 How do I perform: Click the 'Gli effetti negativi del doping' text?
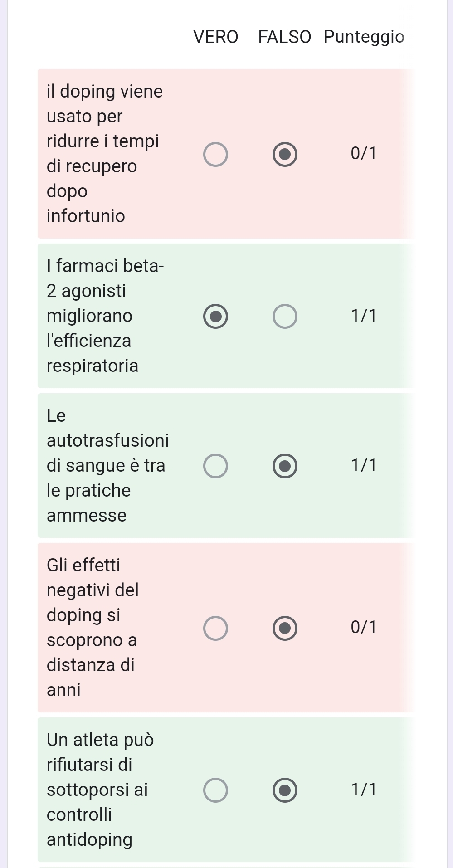[x=93, y=628]
